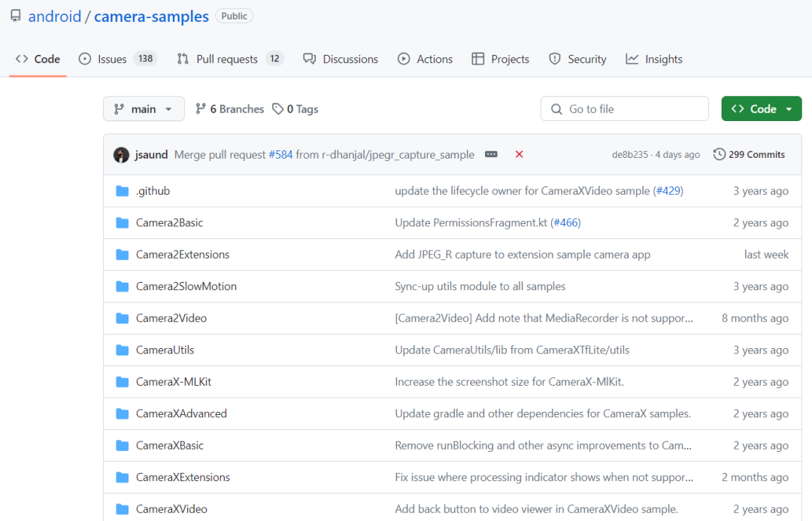
Task: View the 6 Branches link
Action: [229, 109]
